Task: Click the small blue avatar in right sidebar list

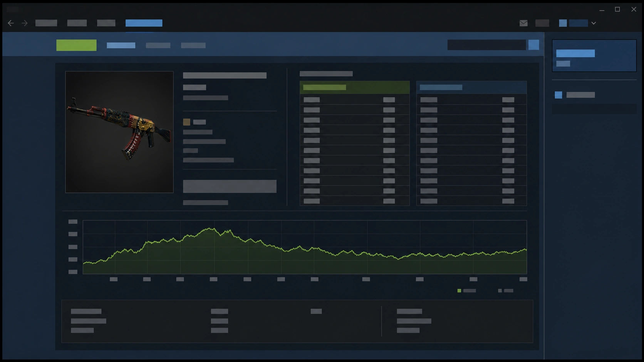Action: 558,95
